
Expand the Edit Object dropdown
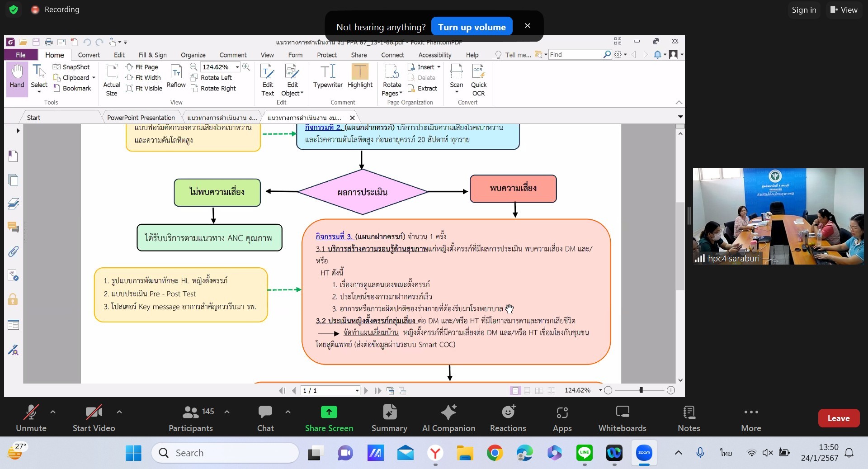(x=302, y=93)
